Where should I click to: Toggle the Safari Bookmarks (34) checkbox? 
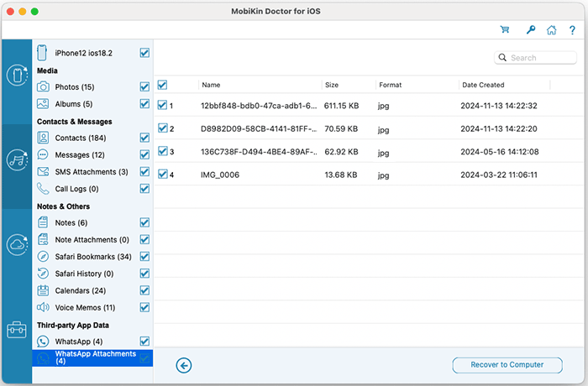tap(144, 256)
